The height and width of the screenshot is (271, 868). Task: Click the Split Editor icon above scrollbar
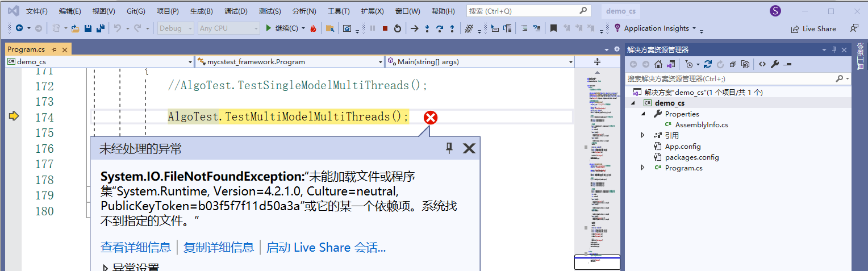(x=597, y=61)
